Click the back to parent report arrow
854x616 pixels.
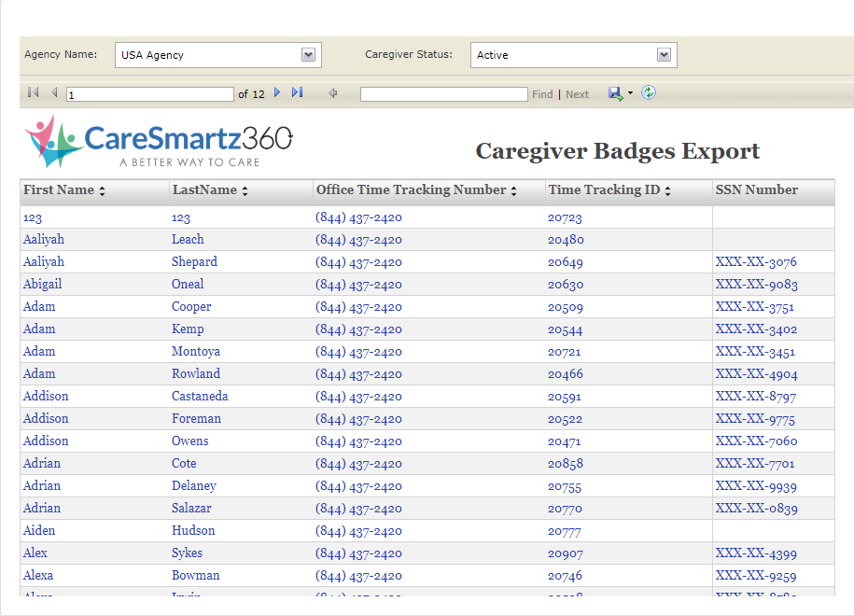pos(332,92)
